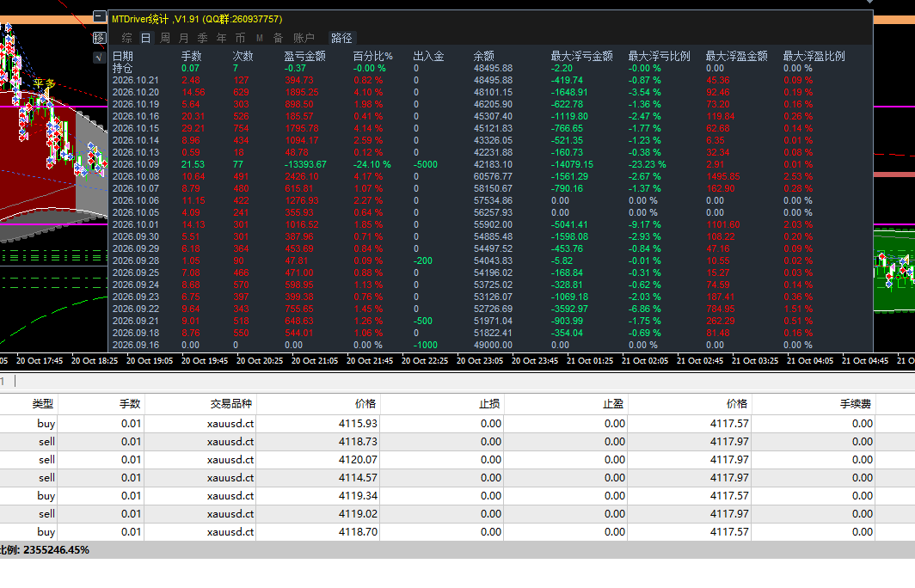This screenshot has width=915, height=588.
Task: Open the 季 quarterly tab
Action: coord(202,38)
